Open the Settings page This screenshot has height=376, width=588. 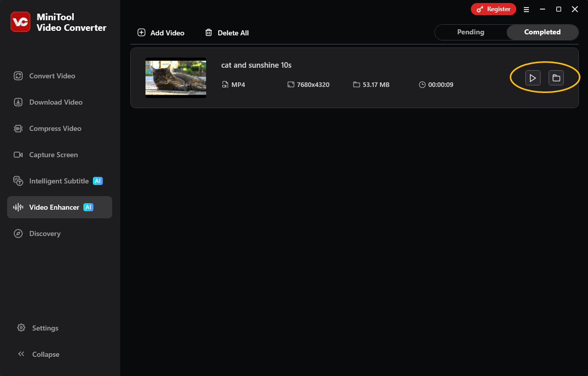44,328
